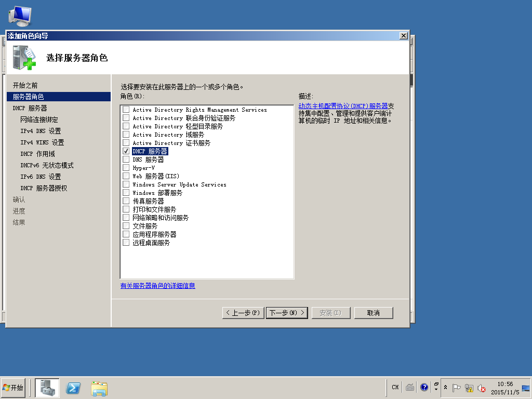Check 文件服务 role
The image size is (532, 399).
click(x=126, y=226)
